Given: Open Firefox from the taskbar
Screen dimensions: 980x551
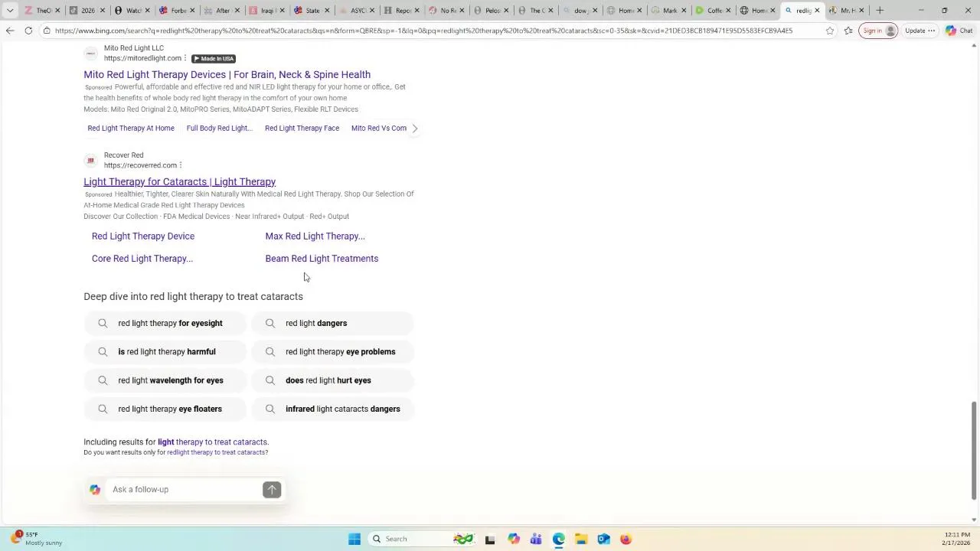Looking at the screenshot, I should pos(626,539).
